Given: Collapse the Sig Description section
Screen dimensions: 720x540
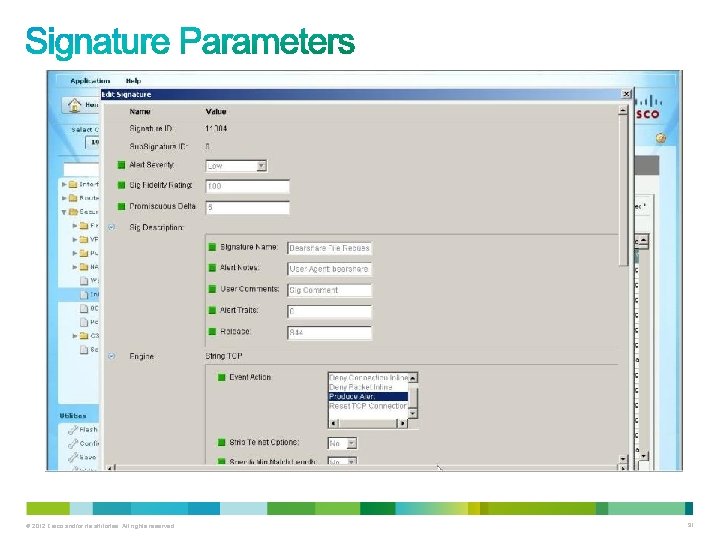Looking at the screenshot, I should 112,227.
